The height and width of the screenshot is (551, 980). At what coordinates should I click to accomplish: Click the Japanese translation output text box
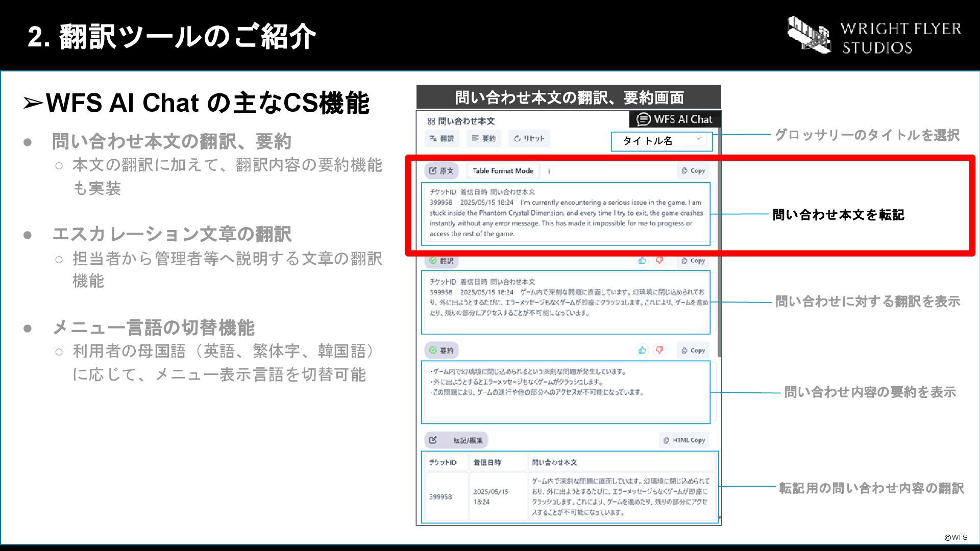coord(566,302)
